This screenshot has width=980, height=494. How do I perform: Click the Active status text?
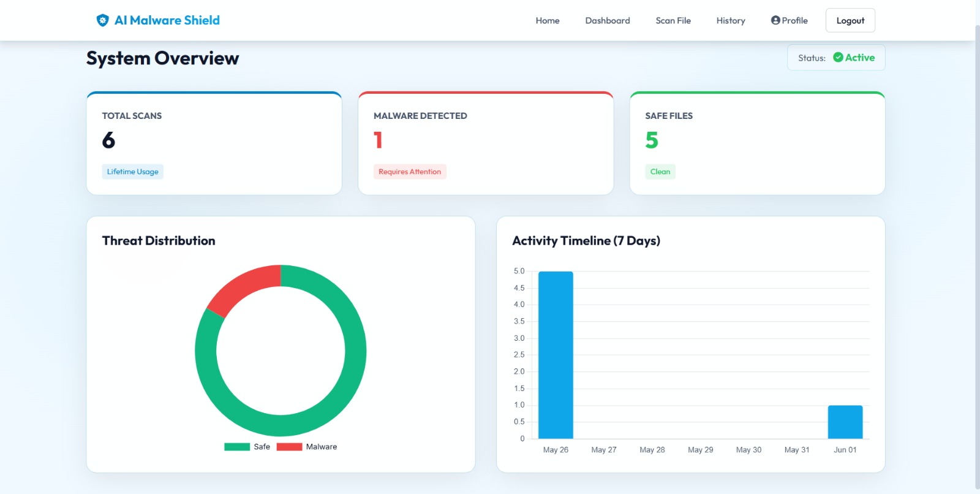click(860, 57)
